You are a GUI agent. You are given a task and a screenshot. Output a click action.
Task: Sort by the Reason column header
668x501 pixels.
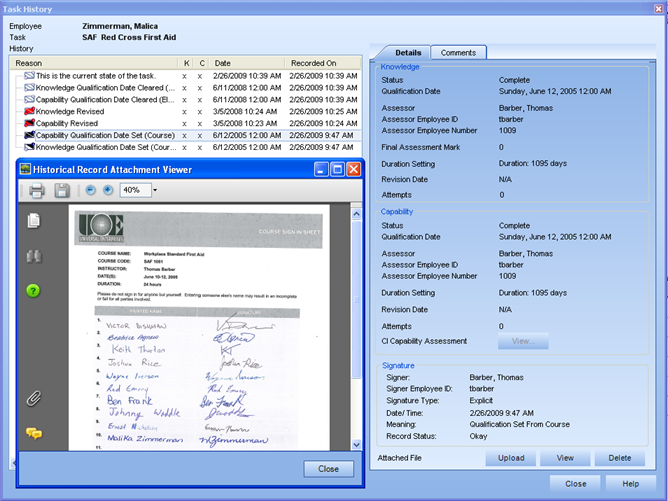94,63
